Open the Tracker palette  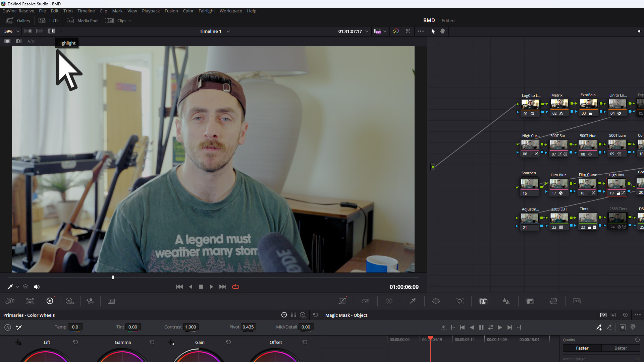coord(460,301)
